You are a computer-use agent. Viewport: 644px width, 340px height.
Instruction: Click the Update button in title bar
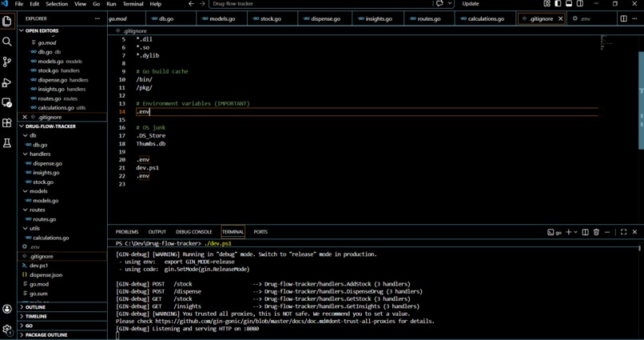471,4
